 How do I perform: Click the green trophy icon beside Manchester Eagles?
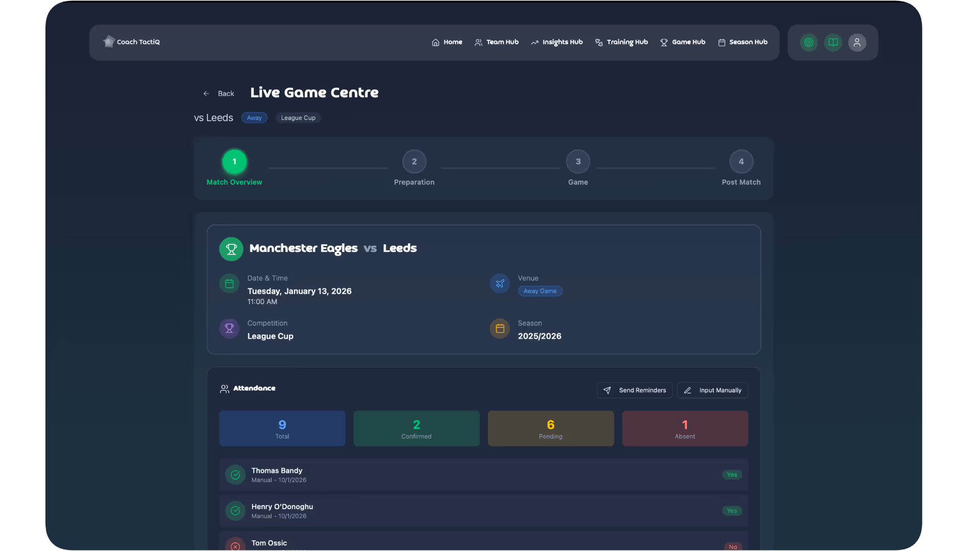pos(231,249)
